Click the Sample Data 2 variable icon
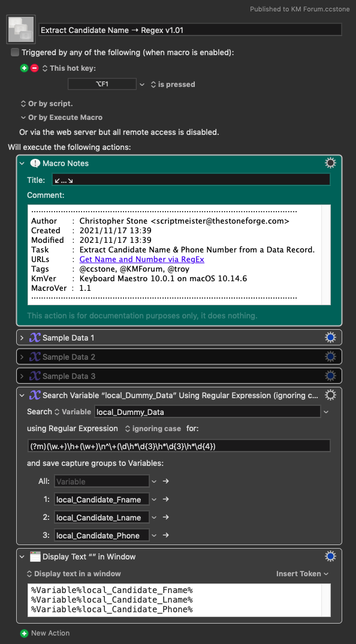 pos(35,357)
